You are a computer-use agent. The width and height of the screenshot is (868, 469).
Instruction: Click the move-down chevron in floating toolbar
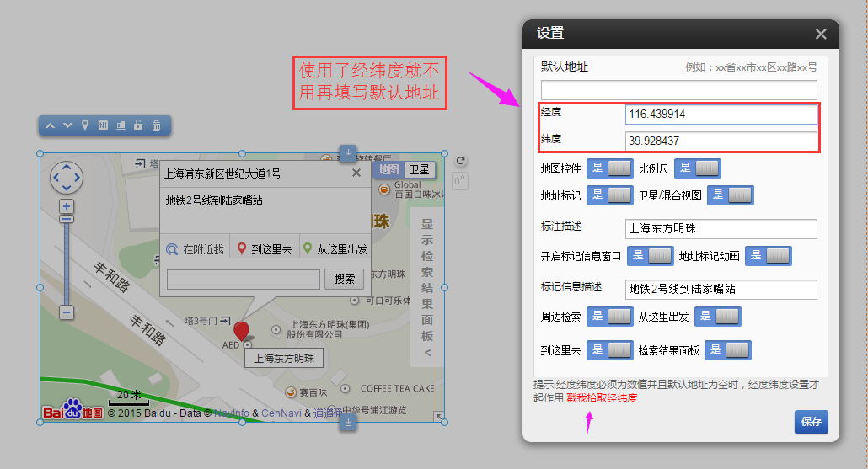click(x=67, y=125)
